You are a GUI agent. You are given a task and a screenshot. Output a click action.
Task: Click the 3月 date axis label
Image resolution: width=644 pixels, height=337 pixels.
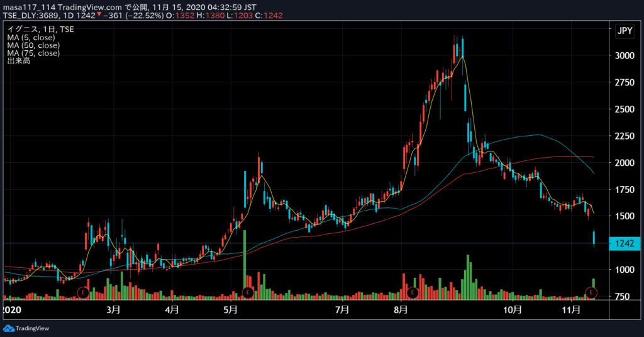pos(113,309)
